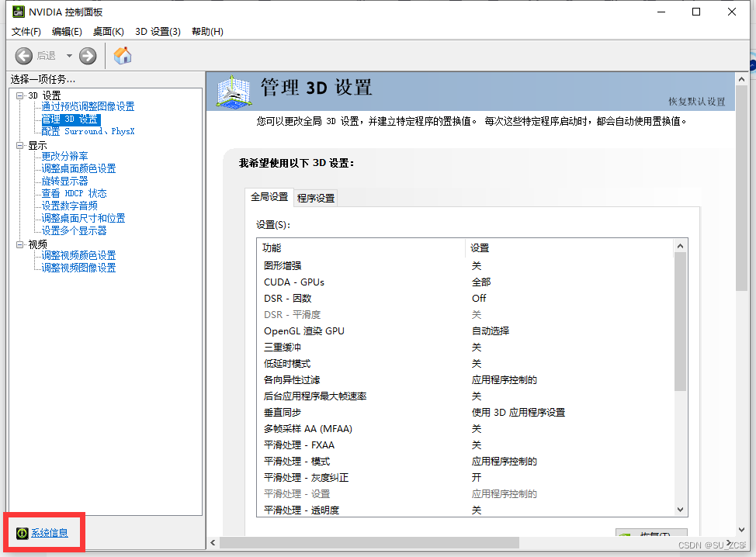This screenshot has height=557, width=756.
Task: Switch to the 全局设置 tab
Action: [269, 196]
